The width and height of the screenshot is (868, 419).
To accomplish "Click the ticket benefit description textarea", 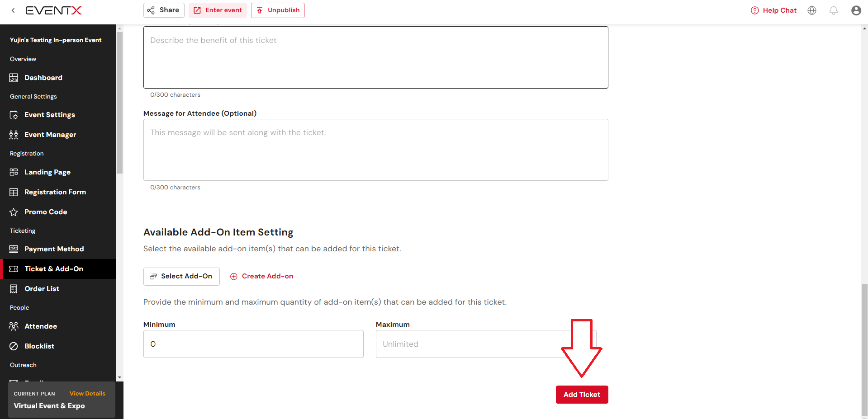I will [x=375, y=57].
